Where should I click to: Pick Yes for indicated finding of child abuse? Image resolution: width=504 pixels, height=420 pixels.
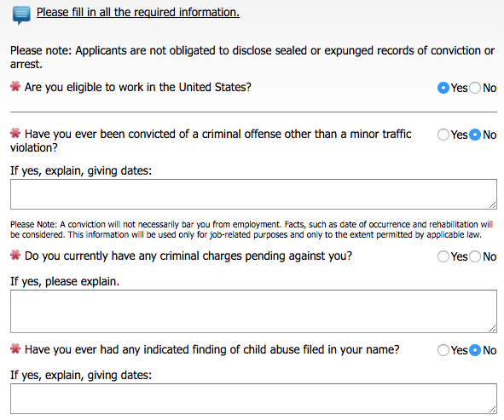(443, 350)
